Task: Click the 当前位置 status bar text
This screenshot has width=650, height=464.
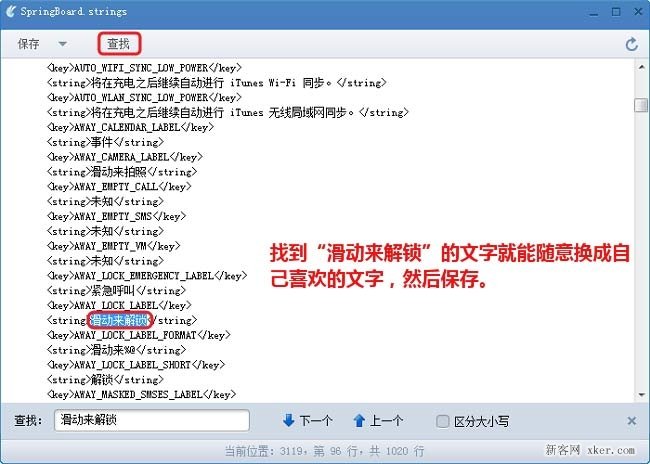Action: [325, 451]
